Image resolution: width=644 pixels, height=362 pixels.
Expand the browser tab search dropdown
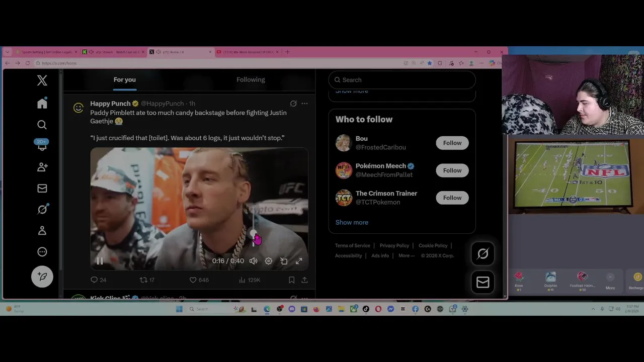[7, 52]
